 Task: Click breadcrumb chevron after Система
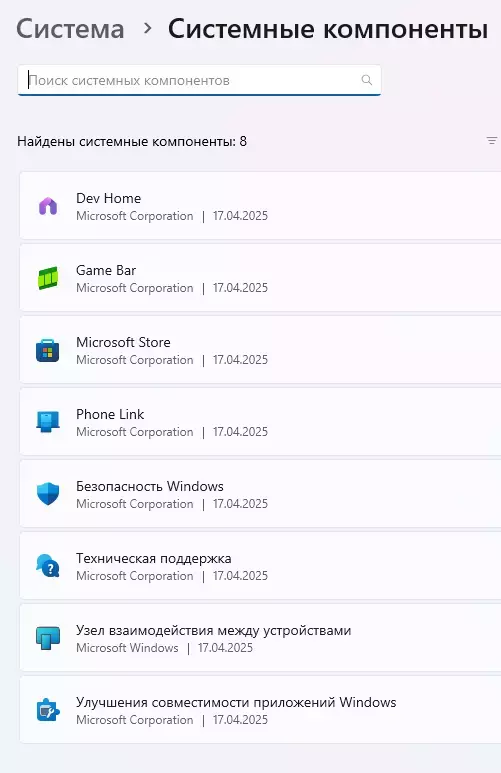coord(146,29)
